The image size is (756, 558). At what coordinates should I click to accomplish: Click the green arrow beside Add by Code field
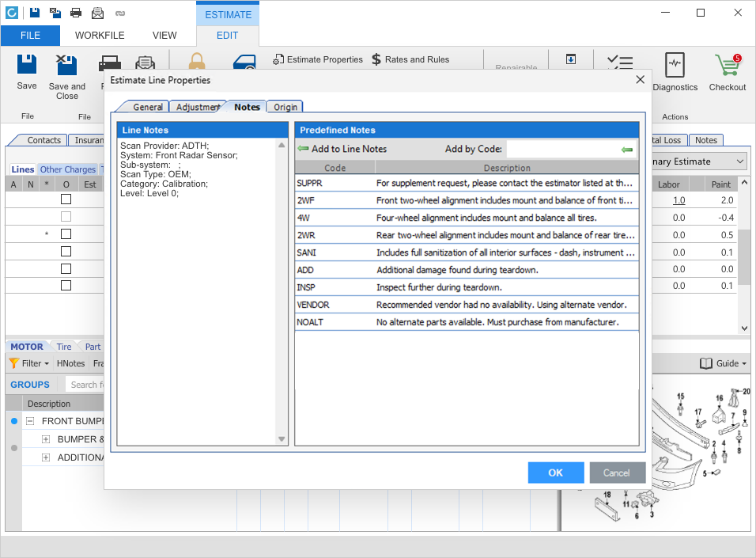coord(627,150)
